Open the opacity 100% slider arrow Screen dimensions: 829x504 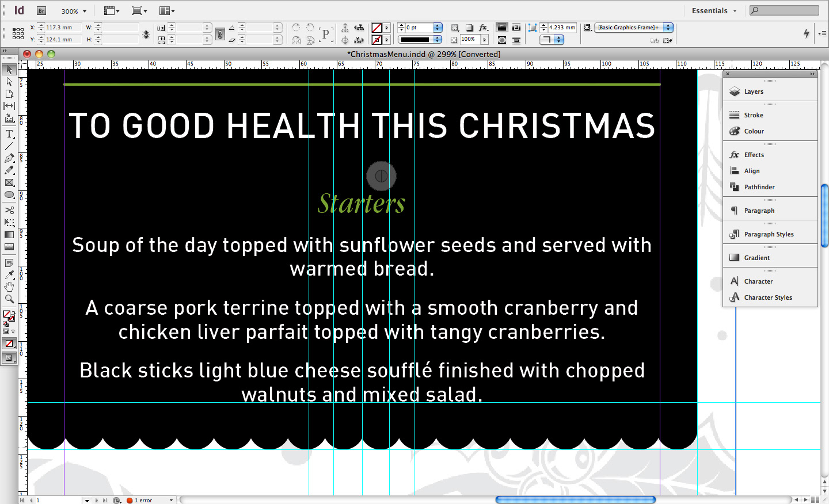point(484,40)
